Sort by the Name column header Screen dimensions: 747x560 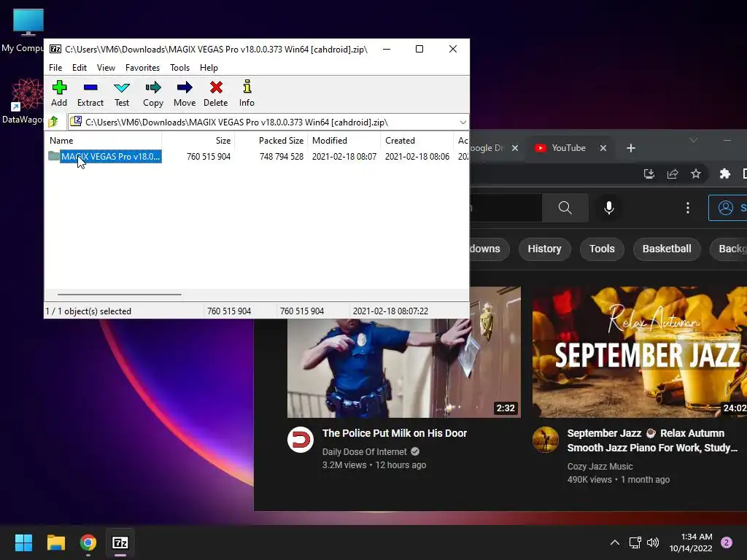click(104, 141)
